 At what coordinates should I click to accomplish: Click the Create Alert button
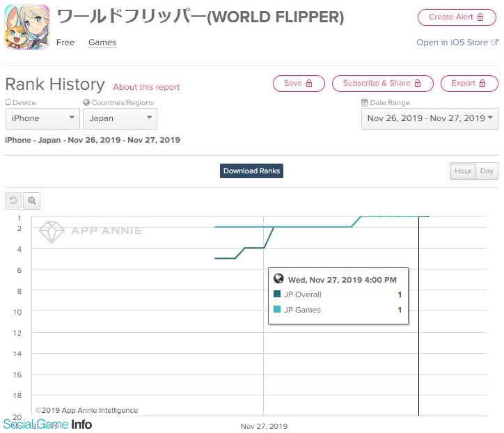point(457,17)
